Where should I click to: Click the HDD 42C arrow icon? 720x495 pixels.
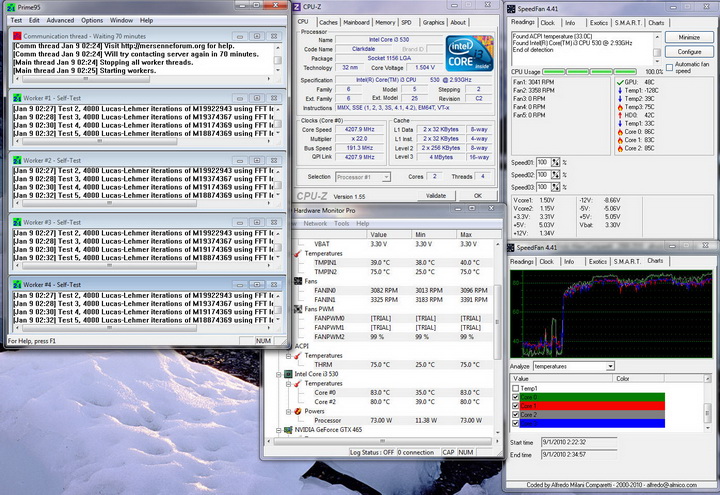(620, 115)
